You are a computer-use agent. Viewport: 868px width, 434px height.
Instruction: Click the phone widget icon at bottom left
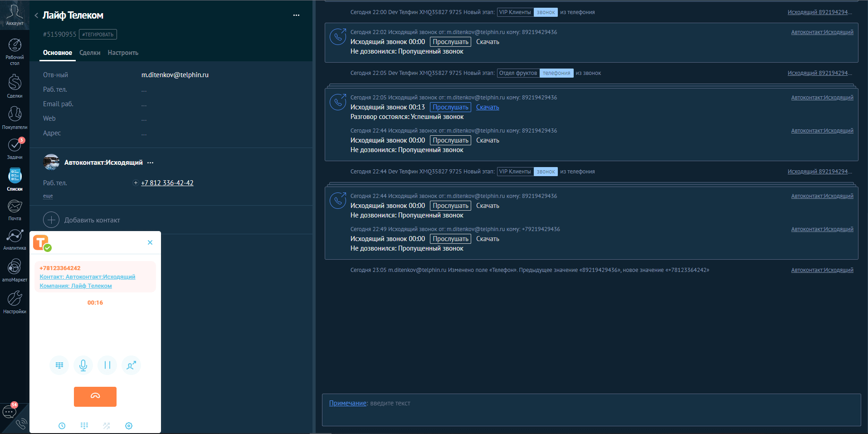coord(21,424)
